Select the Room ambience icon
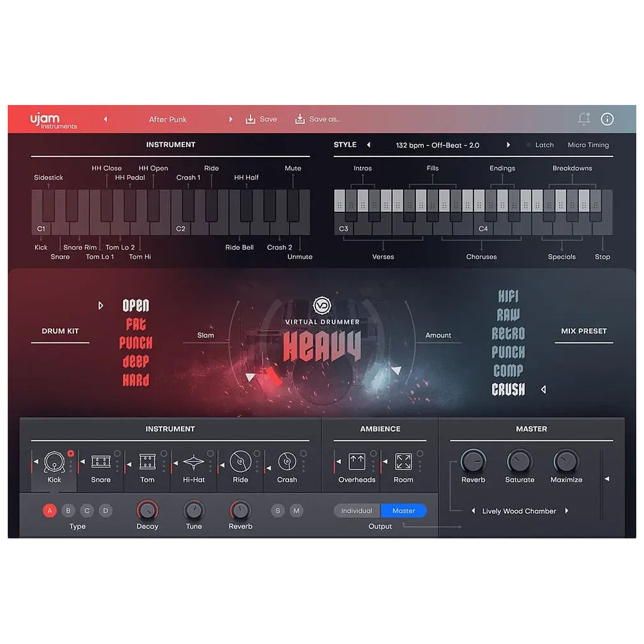The width and height of the screenshot is (644, 644). pos(403,462)
